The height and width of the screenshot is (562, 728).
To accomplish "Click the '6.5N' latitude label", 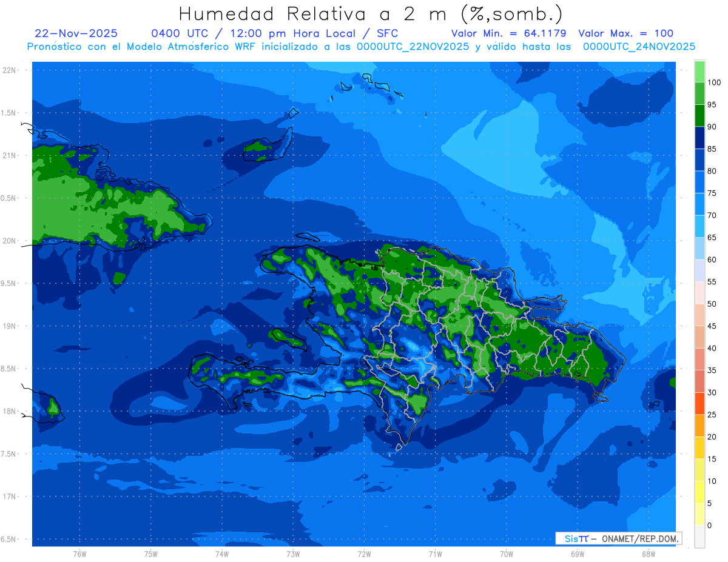I will click(x=9, y=539).
